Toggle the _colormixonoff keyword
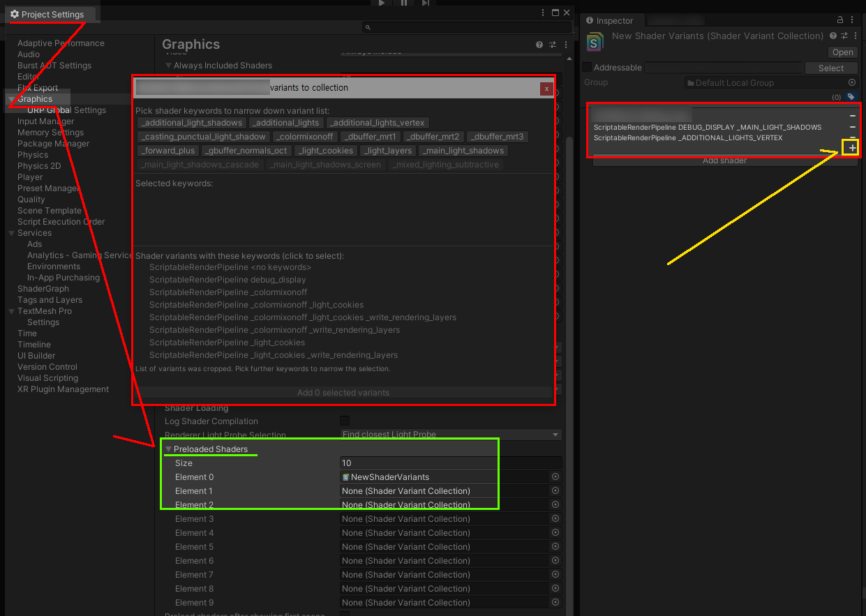This screenshot has width=866, height=616. (304, 137)
